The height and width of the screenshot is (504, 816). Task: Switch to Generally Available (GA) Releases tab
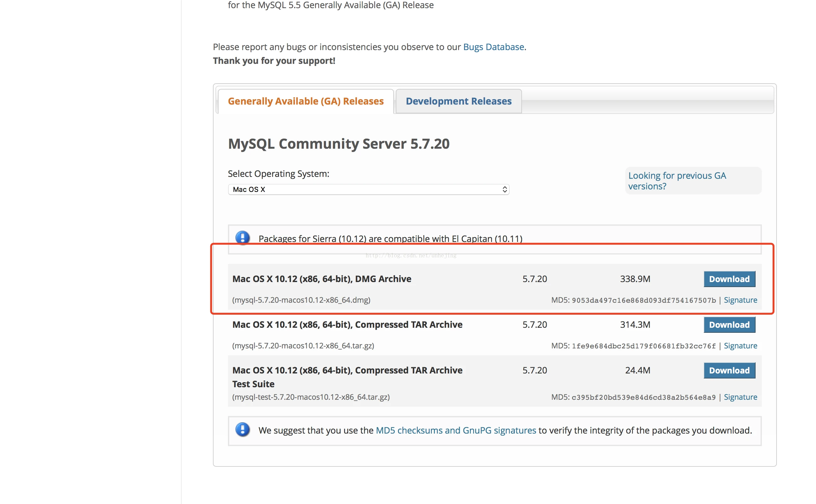pos(306,101)
